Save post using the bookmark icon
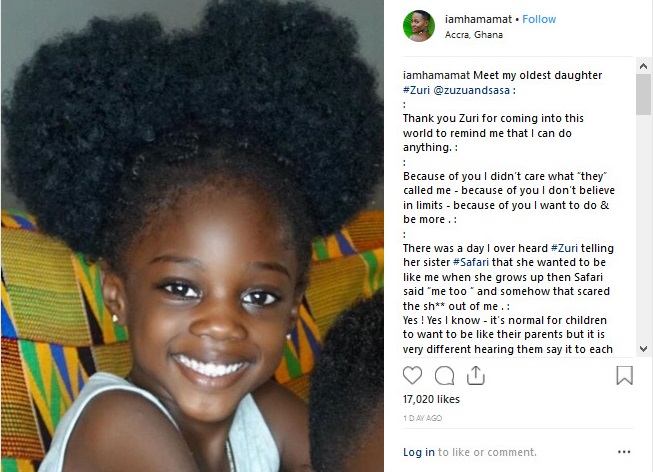 point(624,375)
